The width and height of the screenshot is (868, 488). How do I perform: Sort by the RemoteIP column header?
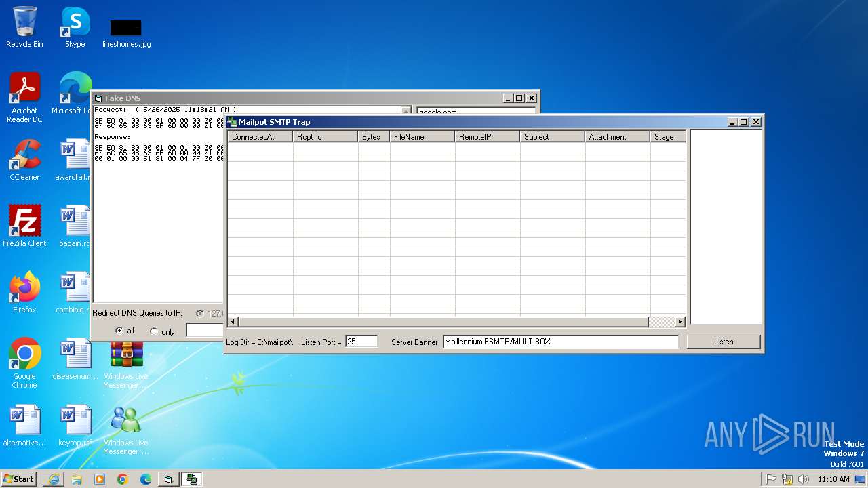point(488,136)
